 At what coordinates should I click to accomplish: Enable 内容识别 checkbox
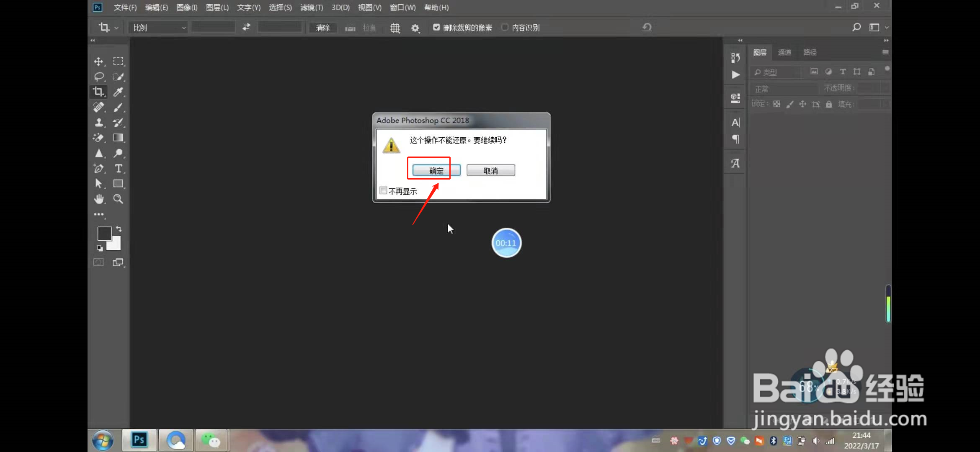(505, 28)
